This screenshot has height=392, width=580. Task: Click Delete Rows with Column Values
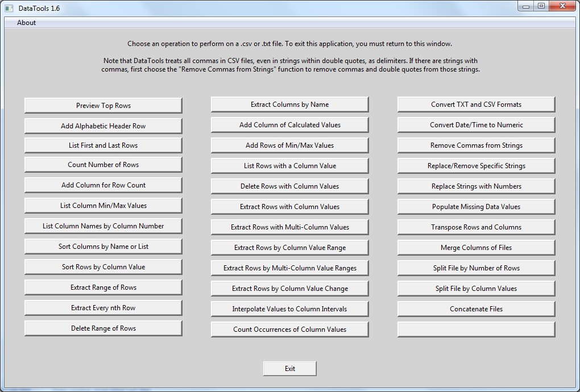coord(289,186)
